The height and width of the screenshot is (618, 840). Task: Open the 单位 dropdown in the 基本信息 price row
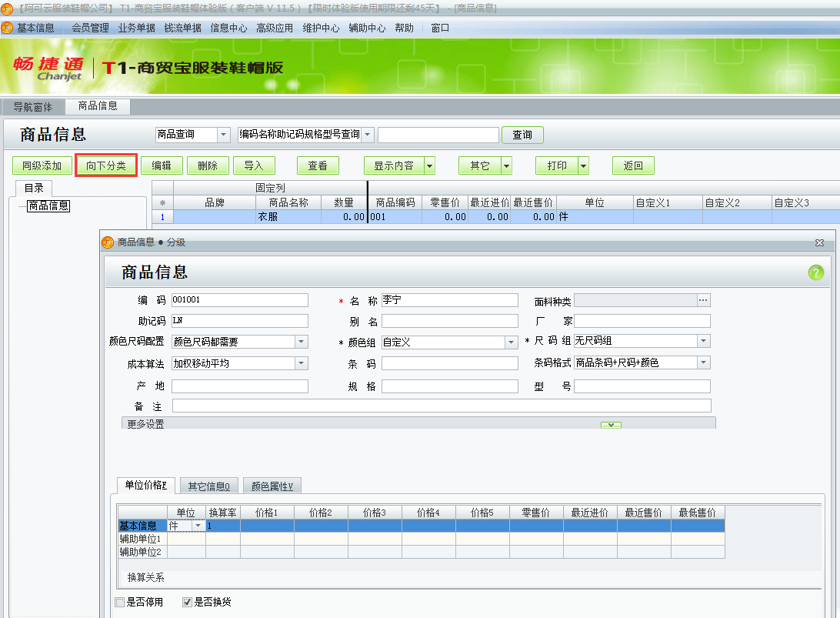(x=197, y=526)
